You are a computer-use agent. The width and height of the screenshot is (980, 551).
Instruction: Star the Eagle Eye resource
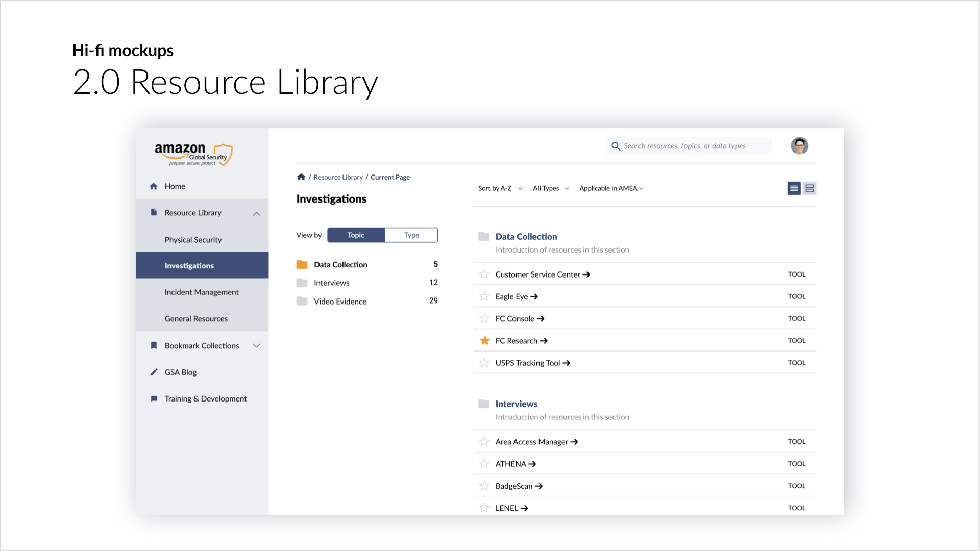coord(484,296)
